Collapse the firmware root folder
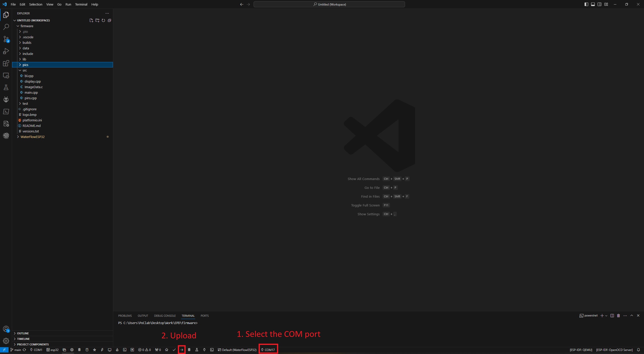Image resolution: width=644 pixels, height=354 pixels. click(62, 26)
